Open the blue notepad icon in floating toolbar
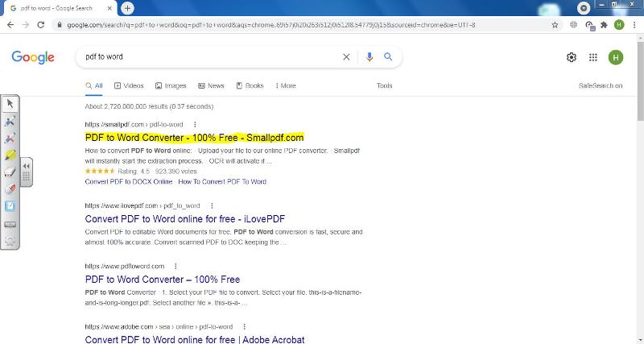 pos(10,206)
